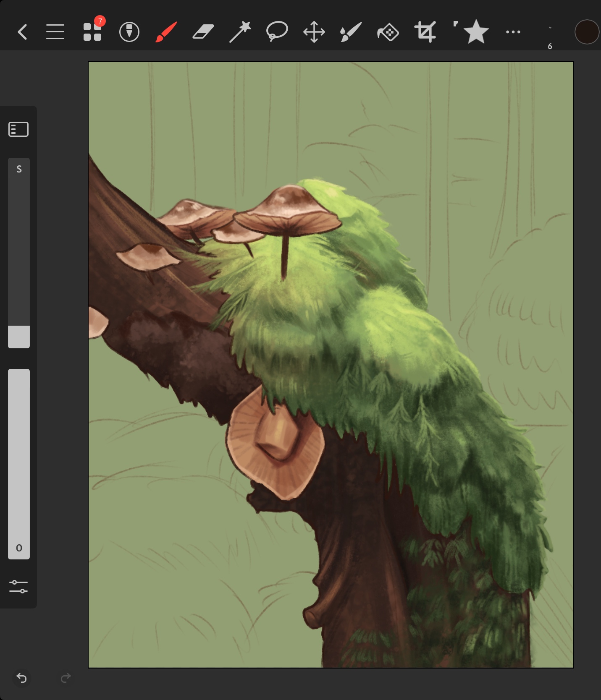This screenshot has width=601, height=700.
Task: Undo the last stroke
Action: 21,678
